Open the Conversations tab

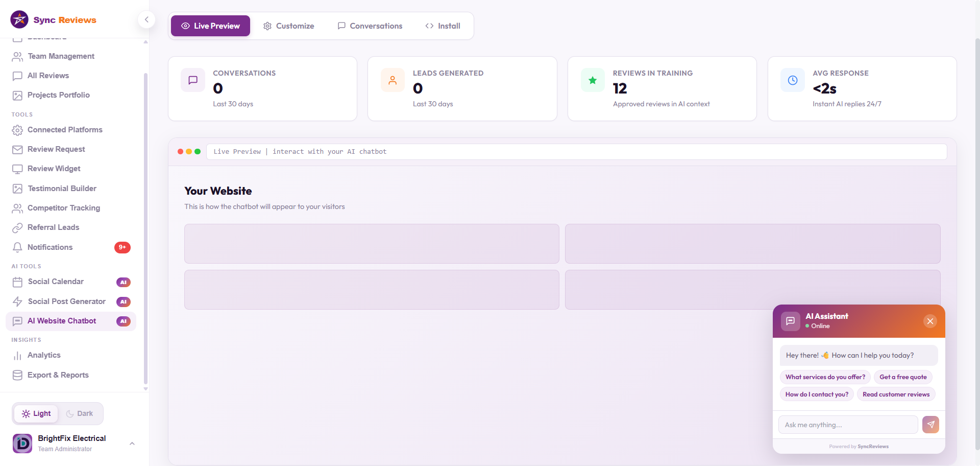pos(370,26)
